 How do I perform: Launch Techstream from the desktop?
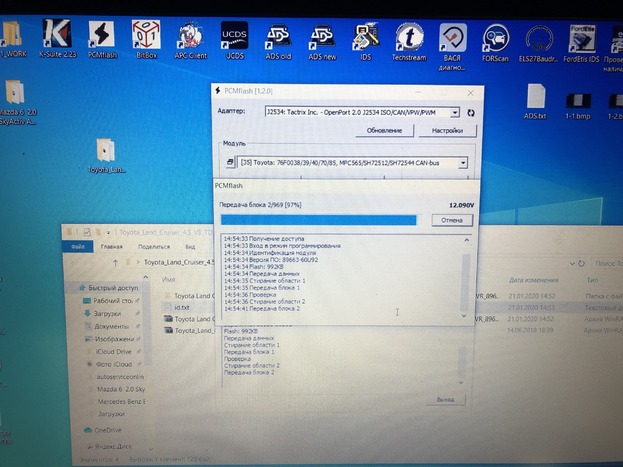[x=408, y=38]
